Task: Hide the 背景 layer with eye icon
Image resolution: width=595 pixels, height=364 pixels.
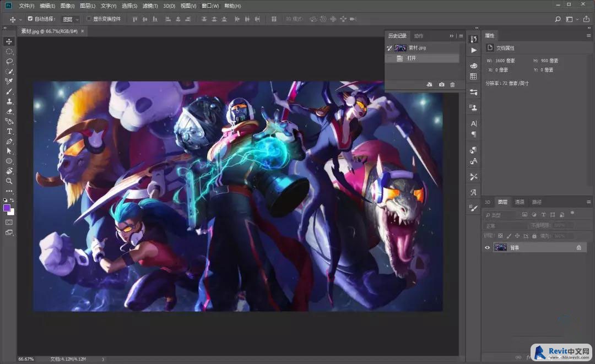Action: 487,248
